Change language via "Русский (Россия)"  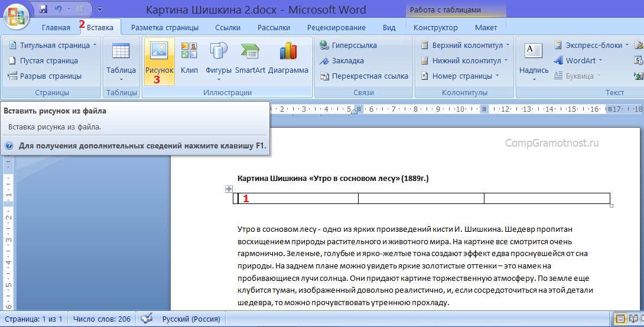[191, 319]
